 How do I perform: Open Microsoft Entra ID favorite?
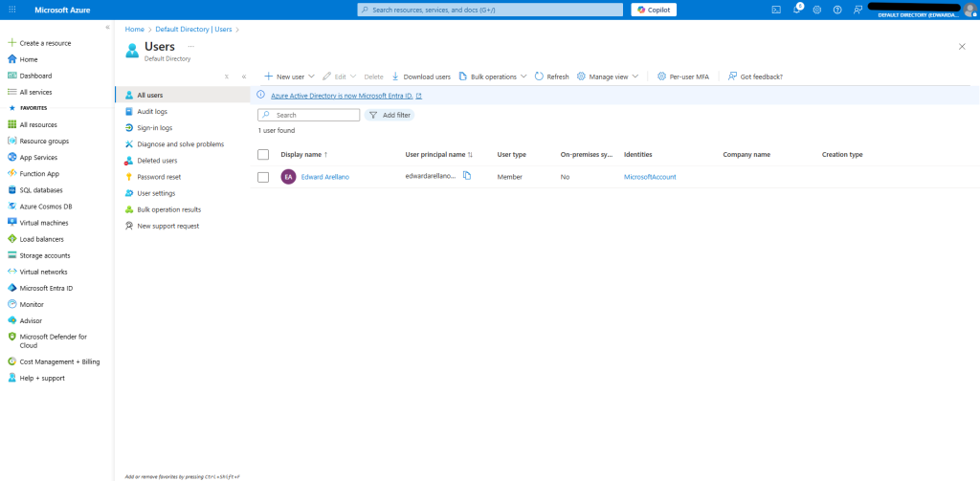point(39,288)
